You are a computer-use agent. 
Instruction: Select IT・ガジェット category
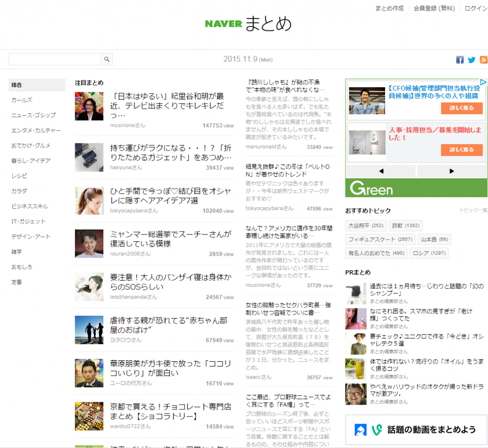[29, 221]
